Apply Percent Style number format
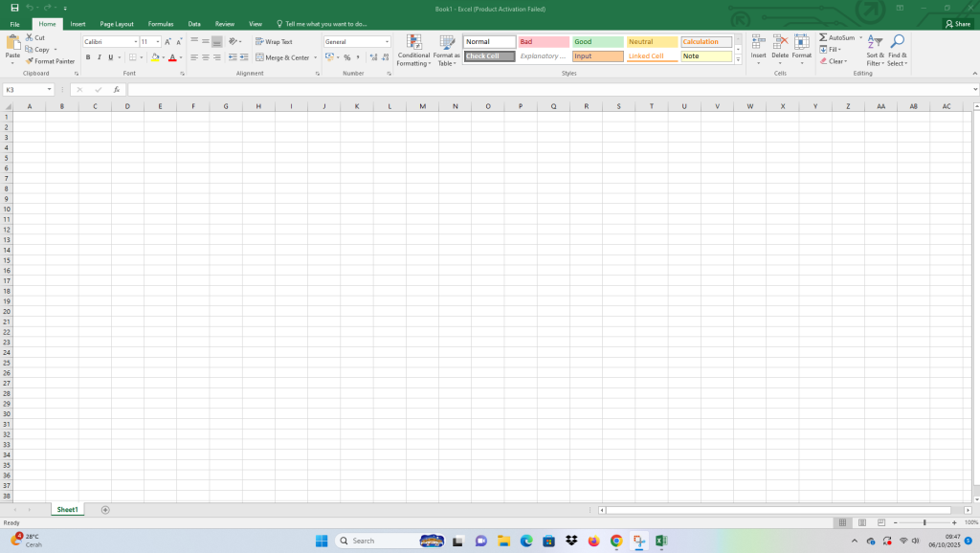 pyautogui.click(x=346, y=57)
